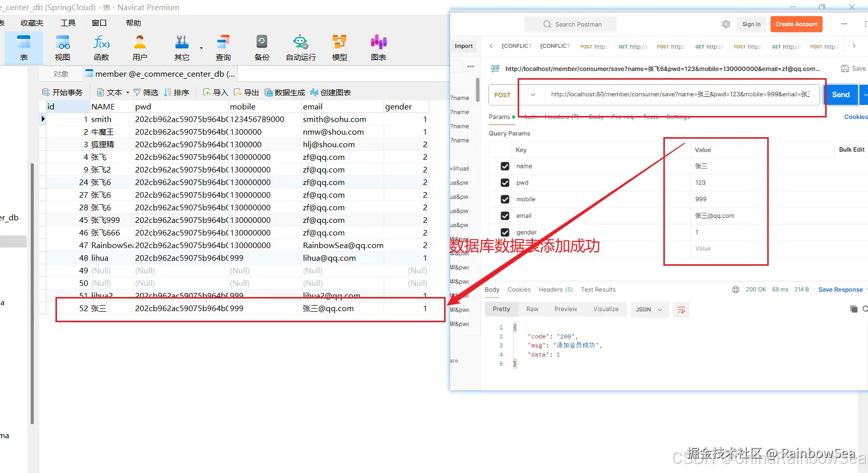Switch to the 对象 tab in Navicat
The image size is (868, 473).
[61, 74]
